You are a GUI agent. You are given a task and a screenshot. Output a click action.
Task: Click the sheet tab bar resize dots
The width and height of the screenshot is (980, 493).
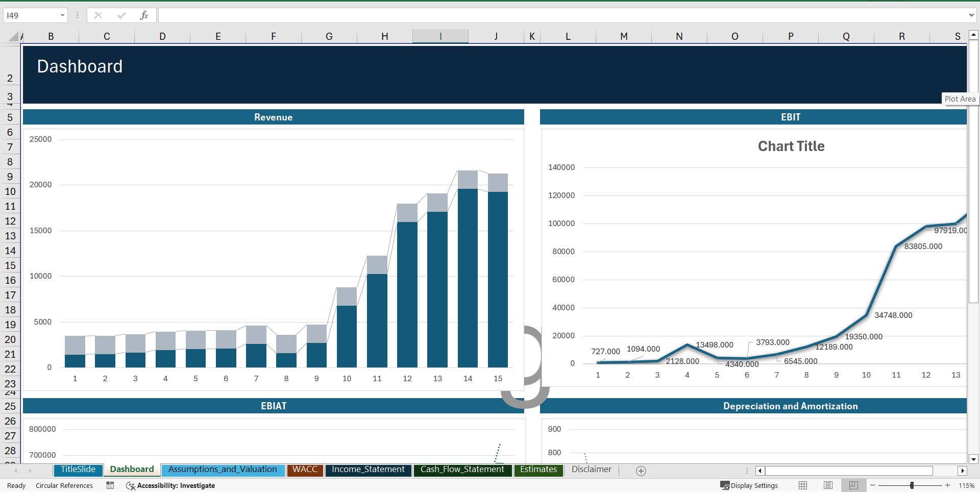click(x=747, y=471)
